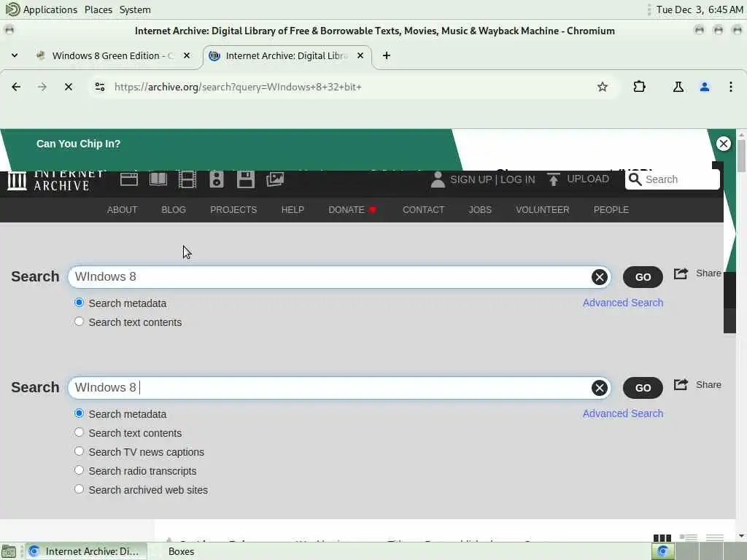This screenshot has width=747, height=560.
Task: Go back with browser back arrow
Action: click(16, 87)
